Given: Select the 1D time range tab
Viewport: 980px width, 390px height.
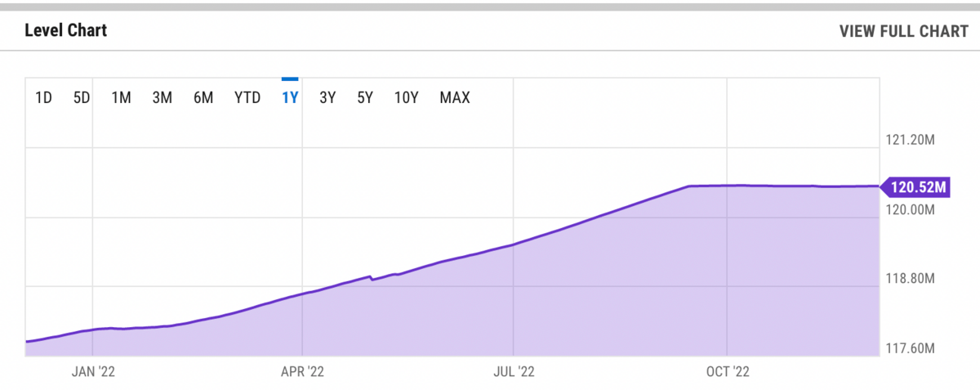Looking at the screenshot, I should click(x=44, y=98).
